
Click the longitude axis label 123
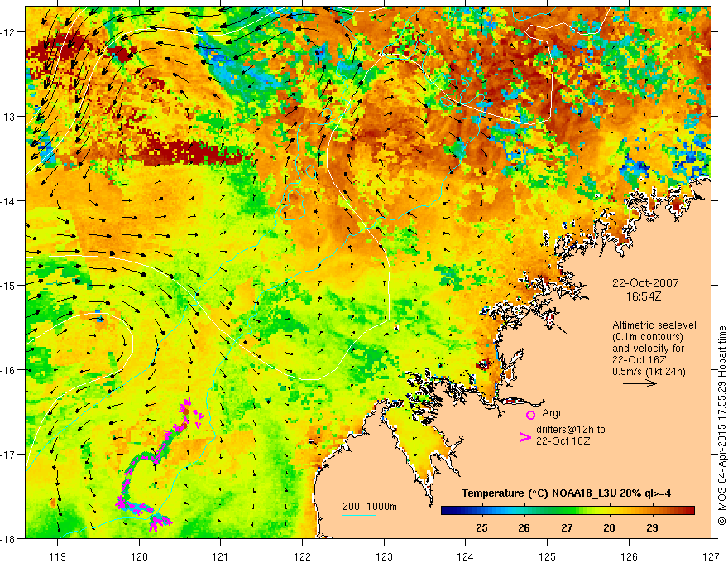point(384,556)
